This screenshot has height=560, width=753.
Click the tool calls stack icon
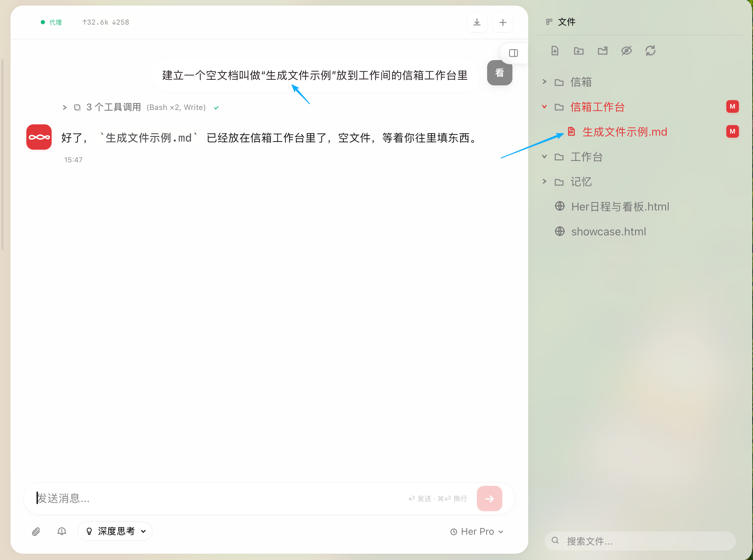pyautogui.click(x=77, y=108)
